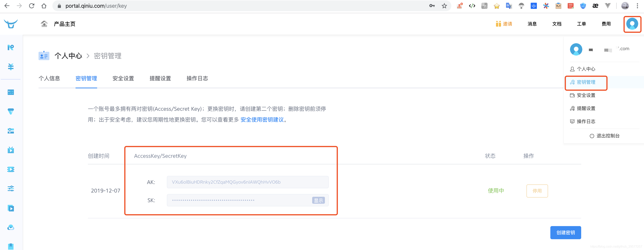Choose 密钥管理 in the user dropdown
Screen dimensions: 644x250
pos(586,82)
